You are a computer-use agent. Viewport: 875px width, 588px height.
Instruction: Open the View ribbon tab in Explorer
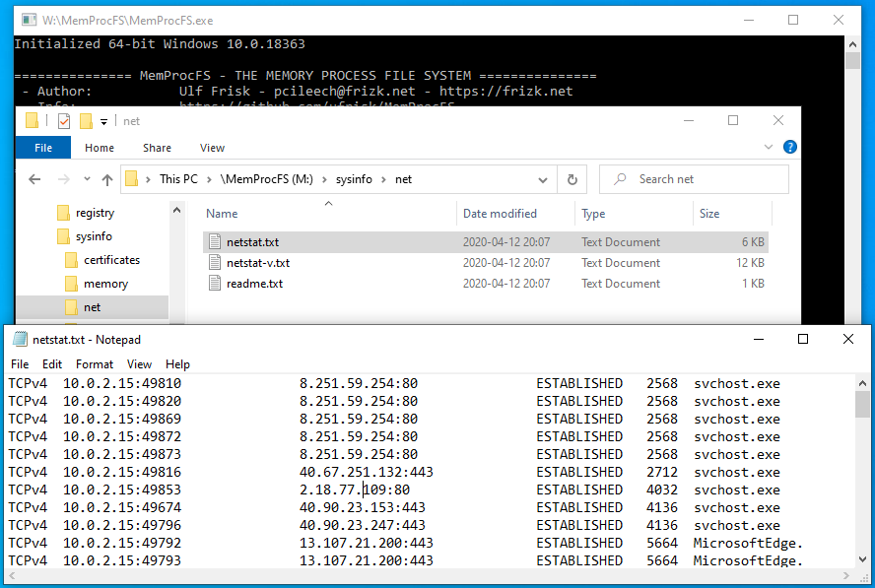(212, 148)
